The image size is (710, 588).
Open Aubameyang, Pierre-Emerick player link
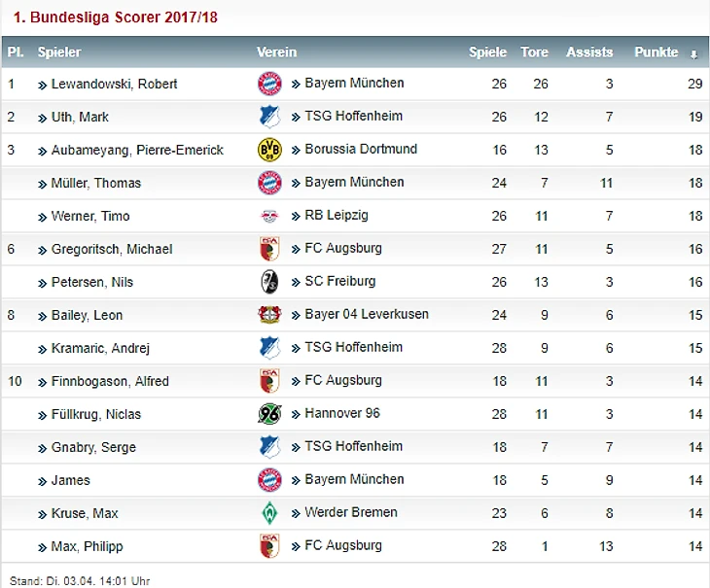[137, 151]
